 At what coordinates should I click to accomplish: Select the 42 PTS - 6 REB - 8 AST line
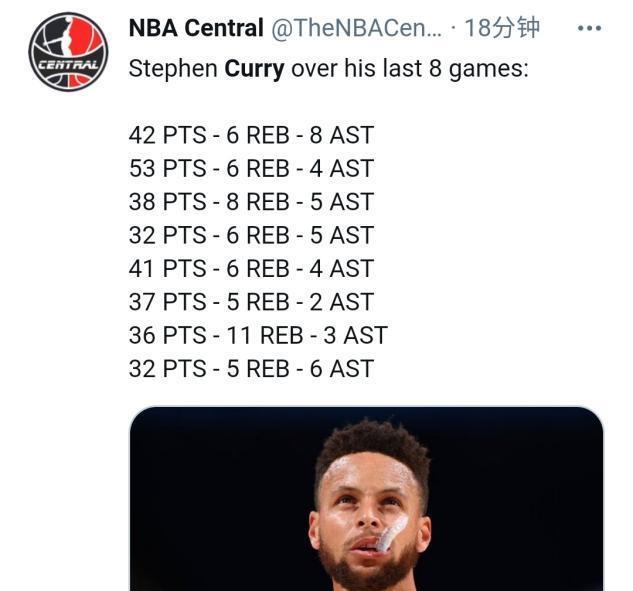coord(251,135)
